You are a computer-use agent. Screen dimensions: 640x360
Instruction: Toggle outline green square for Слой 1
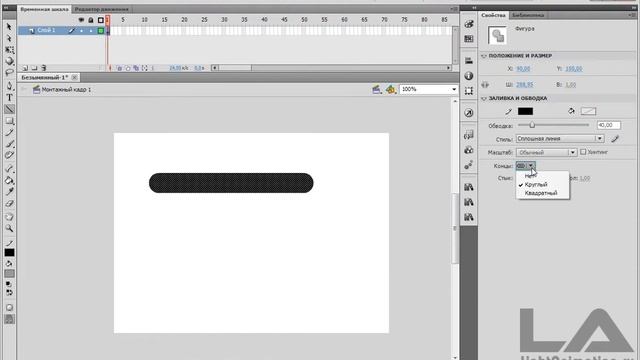(100, 31)
